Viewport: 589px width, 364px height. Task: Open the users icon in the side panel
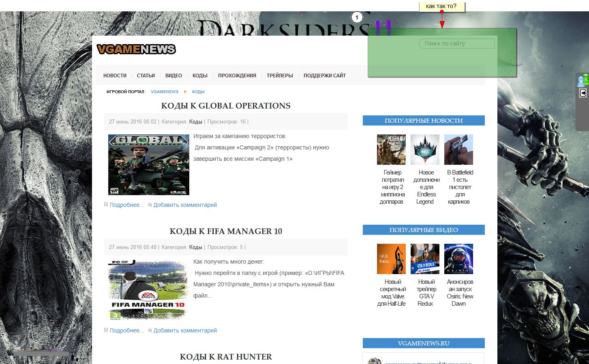[583, 81]
